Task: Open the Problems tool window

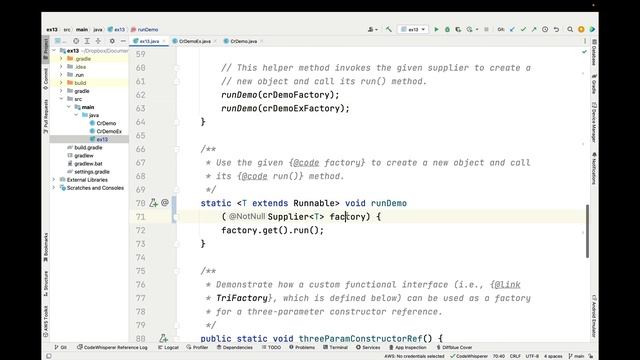Action: coord(302,347)
